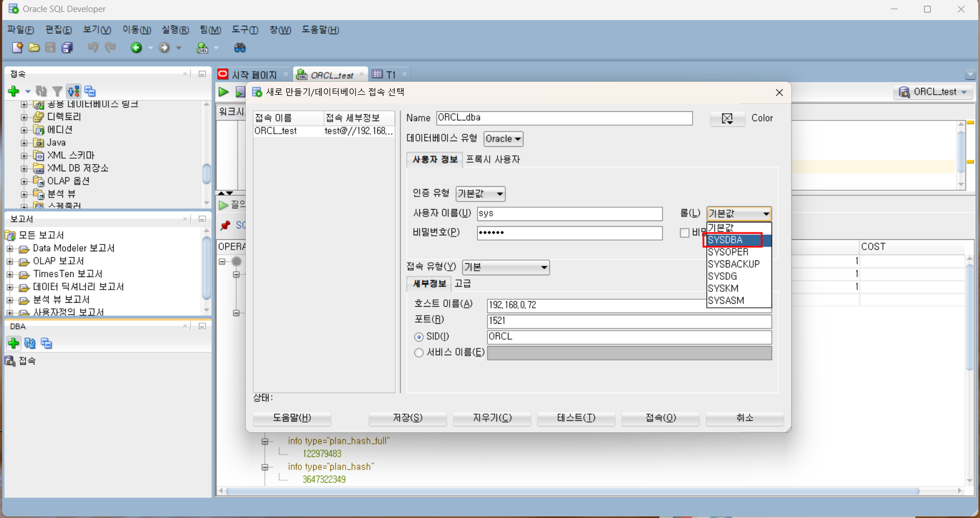Click the 포트 field showing 1521
Image resolution: width=980 pixels, height=518 pixels.
coord(629,321)
